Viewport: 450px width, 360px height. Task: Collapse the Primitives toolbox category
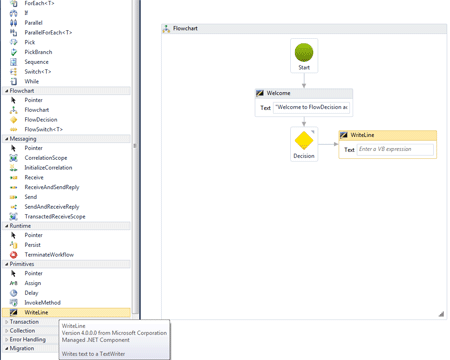[6, 264]
